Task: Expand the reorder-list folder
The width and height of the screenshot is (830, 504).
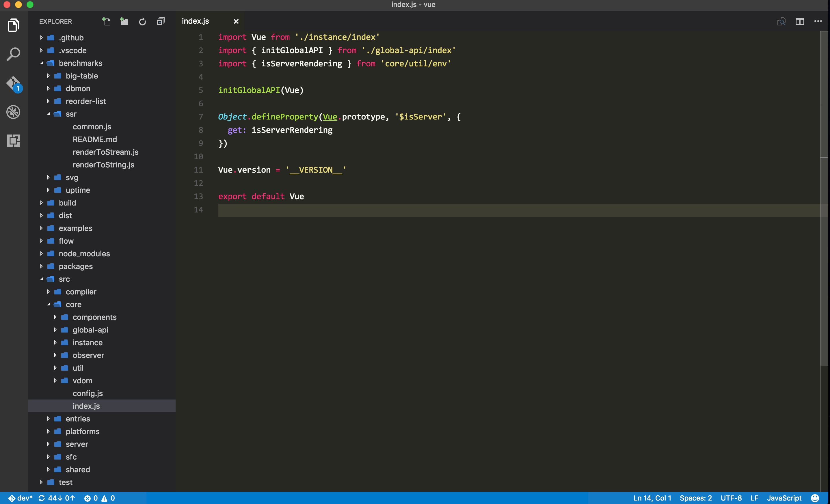Action: tap(101, 101)
